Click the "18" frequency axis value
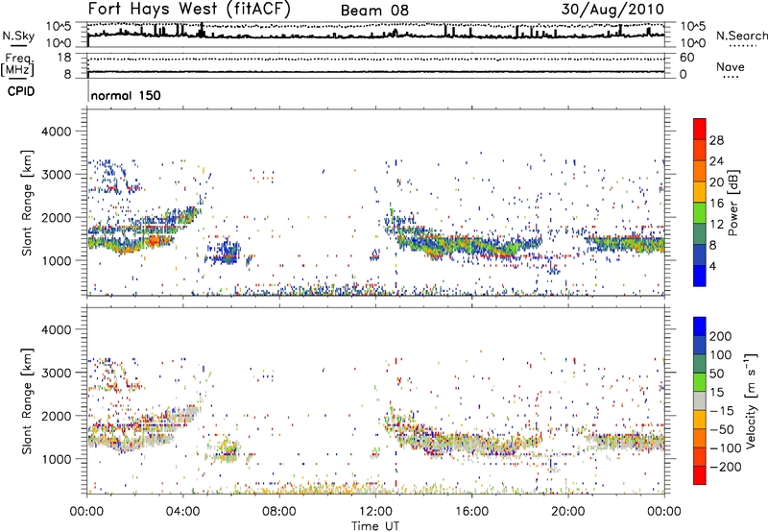Screen dimensions: 768x532 coord(63,58)
